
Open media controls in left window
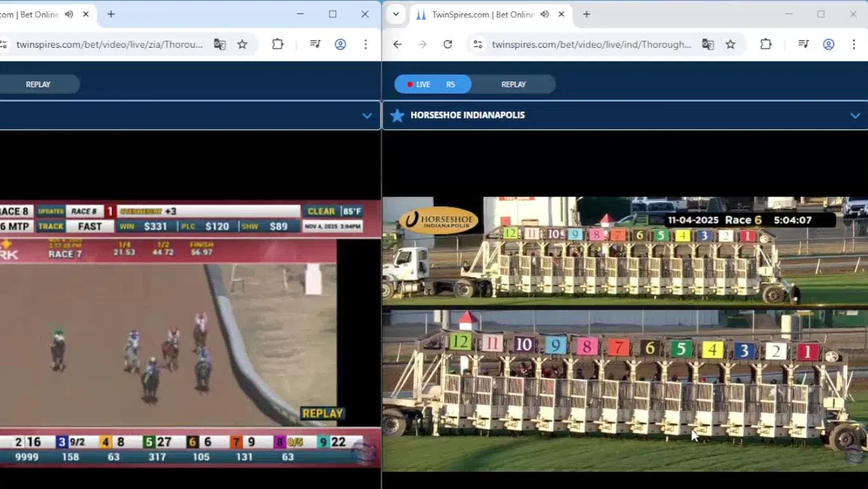pyautogui.click(x=315, y=44)
